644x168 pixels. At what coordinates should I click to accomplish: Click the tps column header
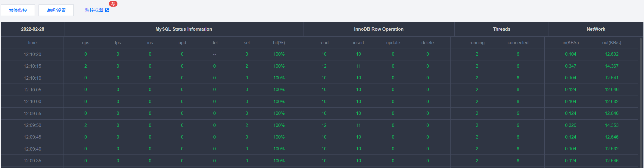click(x=118, y=43)
